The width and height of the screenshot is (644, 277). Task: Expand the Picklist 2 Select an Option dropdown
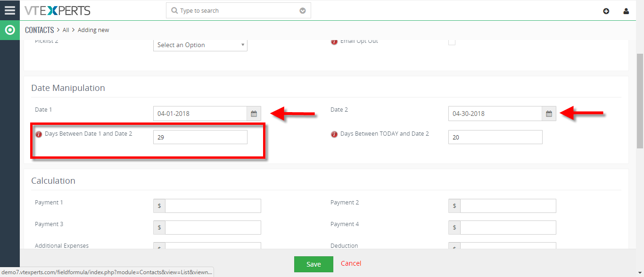click(x=200, y=45)
